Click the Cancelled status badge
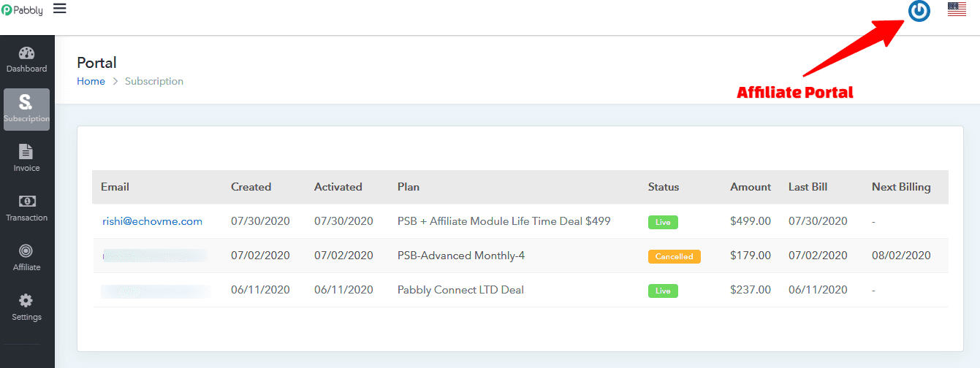980x368 pixels. pyautogui.click(x=675, y=256)
